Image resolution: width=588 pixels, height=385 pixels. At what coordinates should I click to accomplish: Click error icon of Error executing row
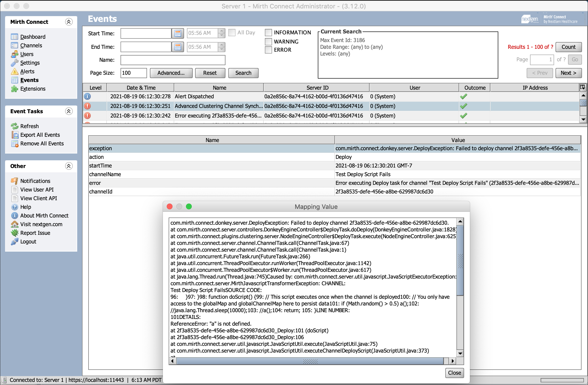click(87, 116)
